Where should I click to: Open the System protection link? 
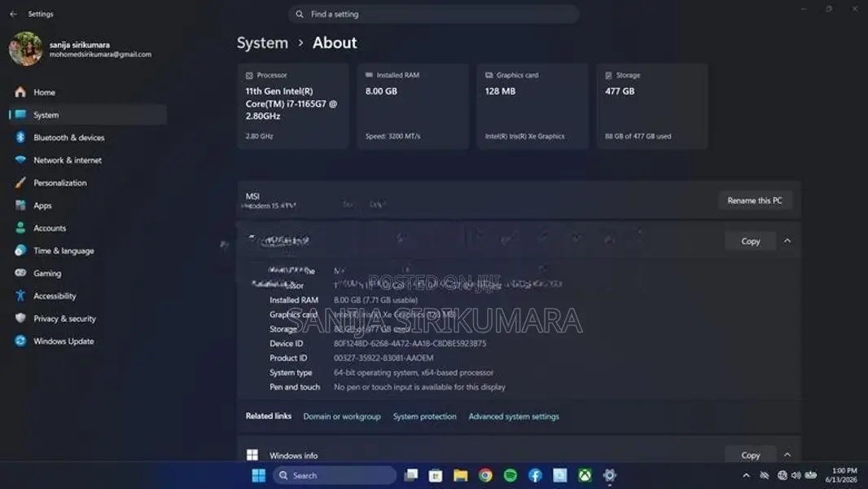click(424, 416)
